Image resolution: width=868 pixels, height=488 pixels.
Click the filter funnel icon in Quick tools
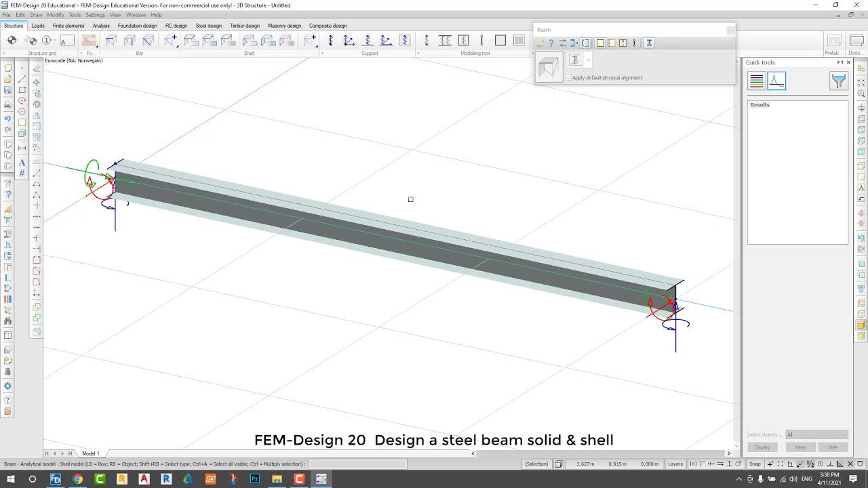pos(839,81)
